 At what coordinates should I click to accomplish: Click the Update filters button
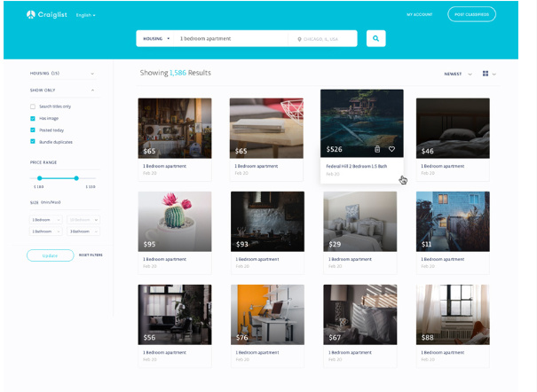point(50,255)
